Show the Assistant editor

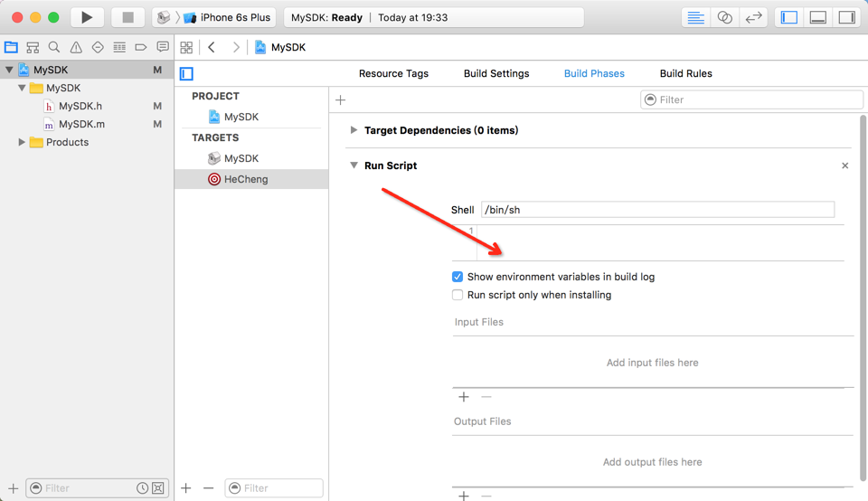(x=724, y=18)
